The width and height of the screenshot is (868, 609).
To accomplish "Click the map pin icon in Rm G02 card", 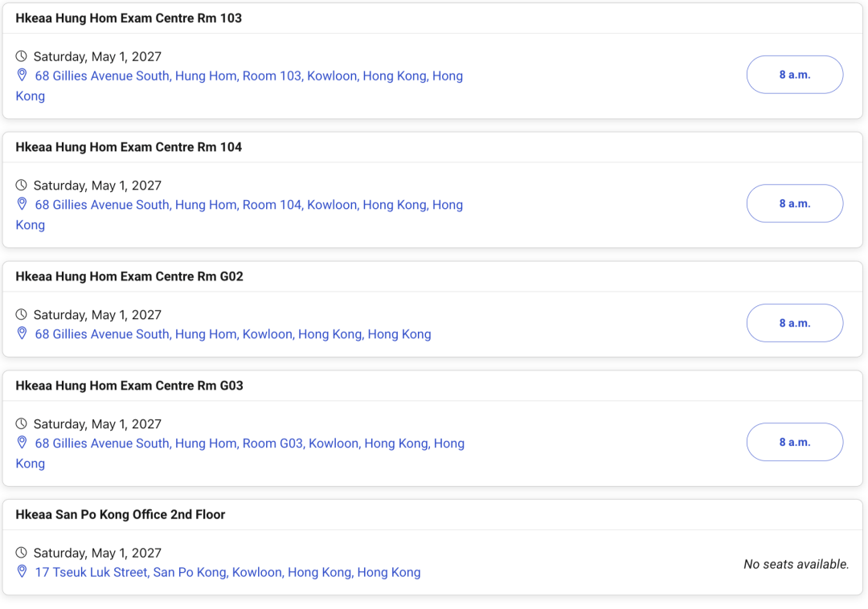I will click(22, 333).
